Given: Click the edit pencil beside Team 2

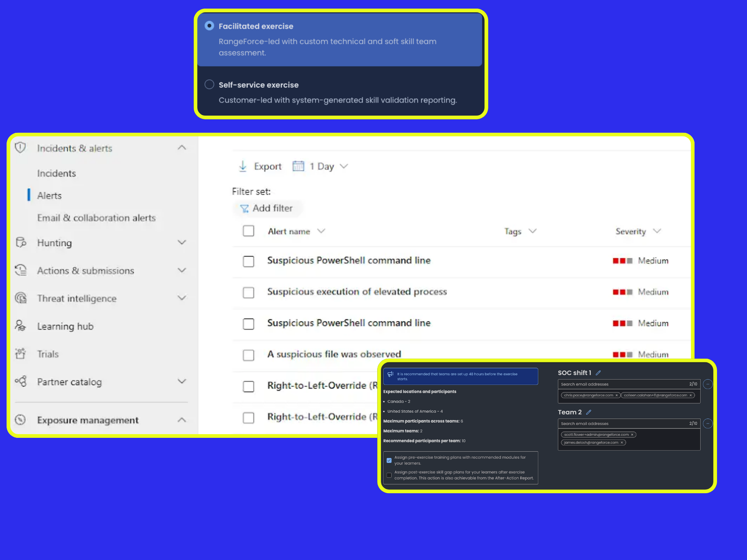Looking at the screenshot, I should click(x=589, y=412).
